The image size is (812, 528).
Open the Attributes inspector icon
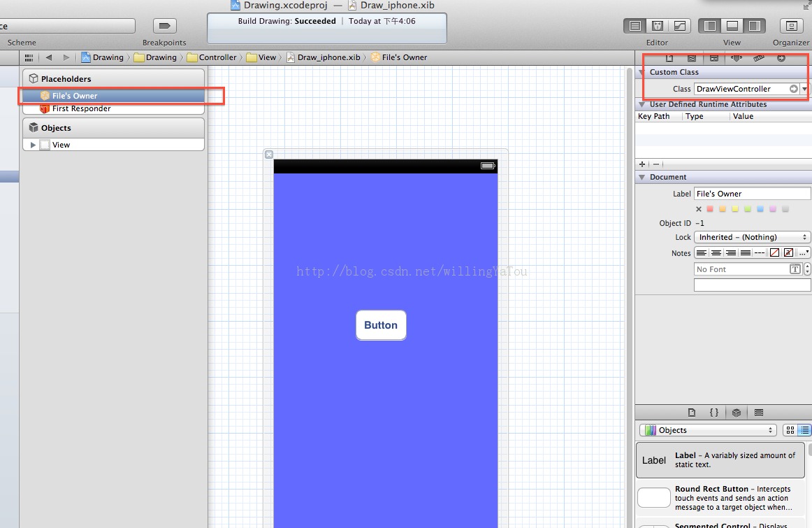point(736,58)
